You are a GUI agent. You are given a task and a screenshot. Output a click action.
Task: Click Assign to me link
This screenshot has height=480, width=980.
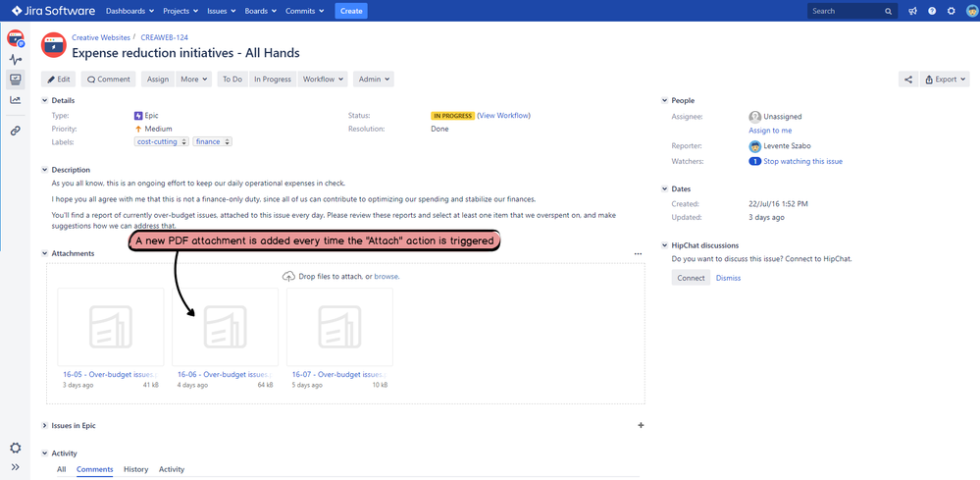click(770, 131)
